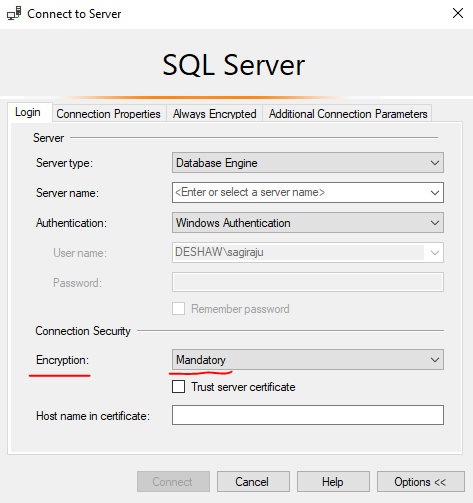Image resolution: width=473 pixels, height=503 pixels.
Task: Click the Authentication: label
Action: (71, 223)
